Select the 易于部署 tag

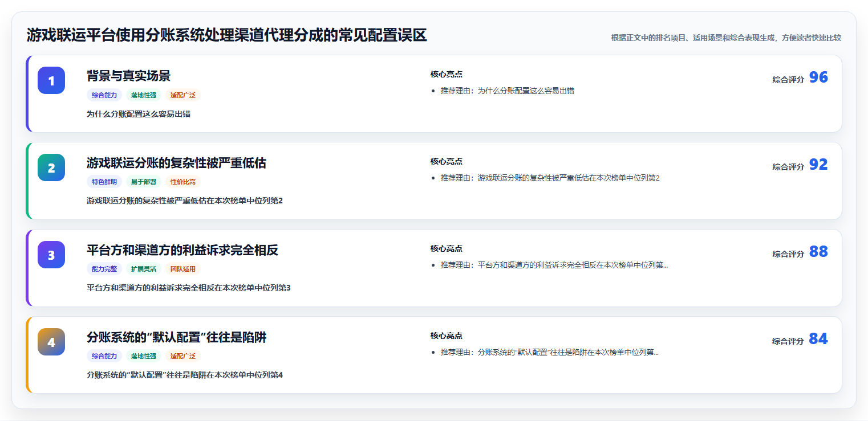click(x=144, y=182)
